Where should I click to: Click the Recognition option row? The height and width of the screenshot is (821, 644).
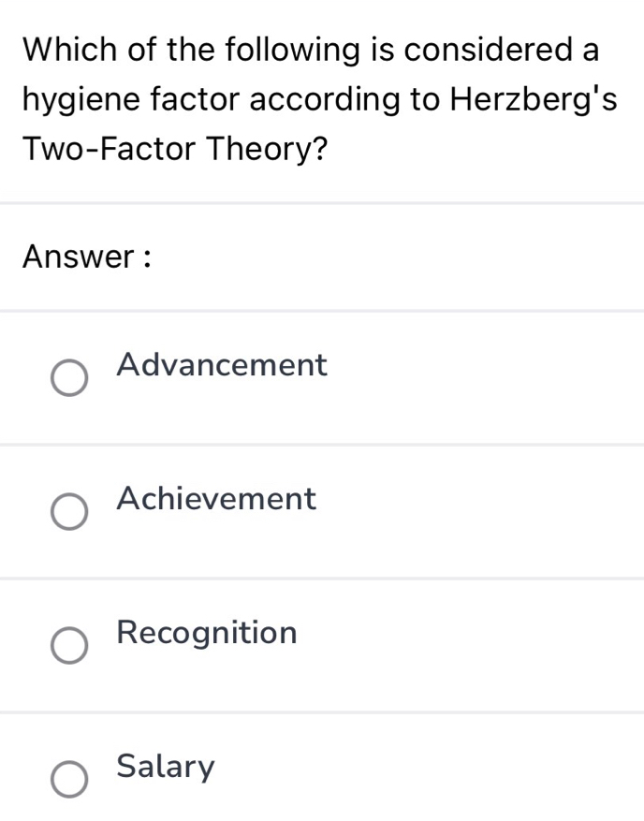point(322,642)
